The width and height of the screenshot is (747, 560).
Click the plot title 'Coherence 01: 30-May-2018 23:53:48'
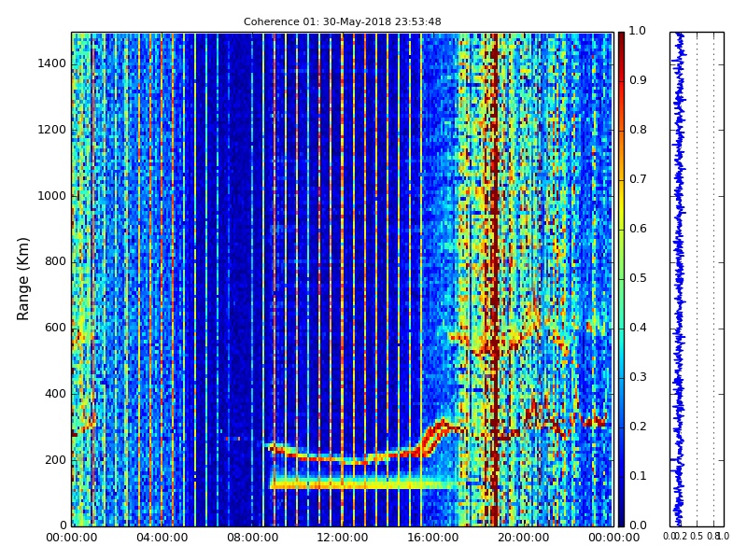(342, 21)
